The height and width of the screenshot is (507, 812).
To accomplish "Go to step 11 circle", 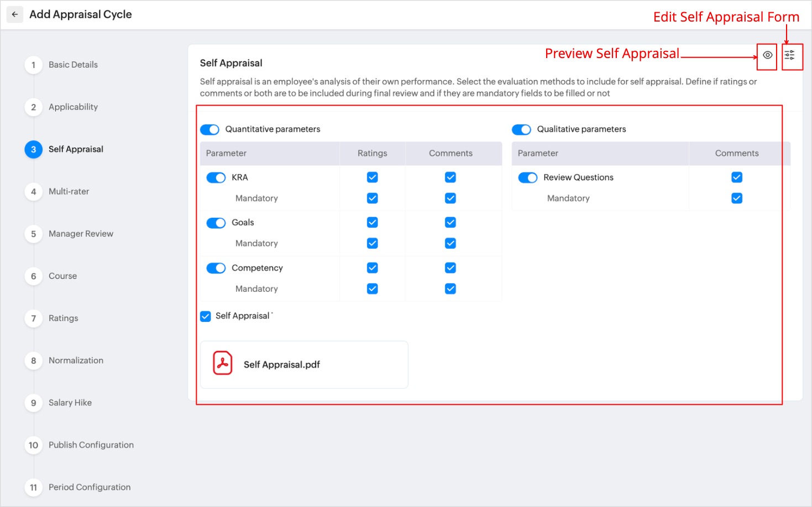I will pos(34,487).
